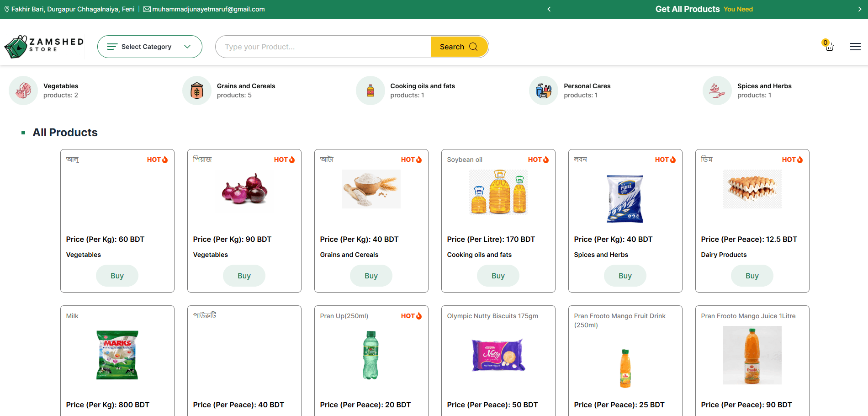The height and width of the screenshot is (416, 868).
Task: Buy the Soybean oil product
Action: point(498,276)
